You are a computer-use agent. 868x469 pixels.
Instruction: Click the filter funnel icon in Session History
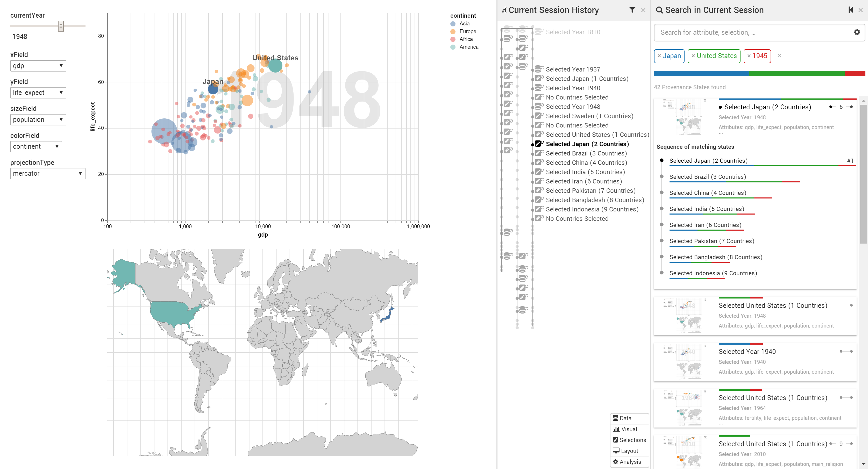coord(632,10)
